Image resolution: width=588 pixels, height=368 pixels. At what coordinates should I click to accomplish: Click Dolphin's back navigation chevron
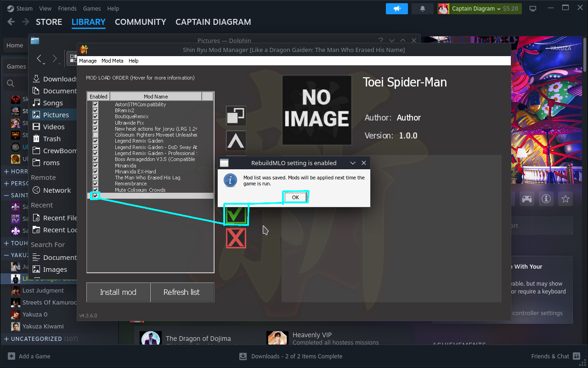(40, 58)
